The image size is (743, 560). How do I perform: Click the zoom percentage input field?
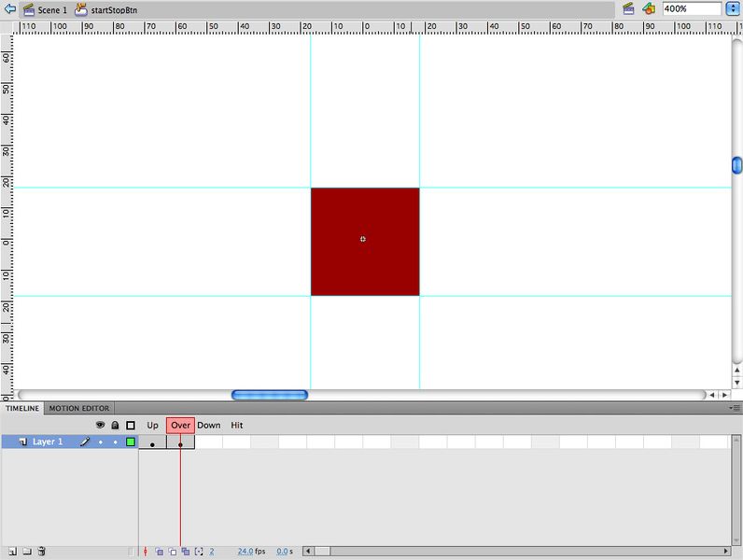[x=691, y=9]
